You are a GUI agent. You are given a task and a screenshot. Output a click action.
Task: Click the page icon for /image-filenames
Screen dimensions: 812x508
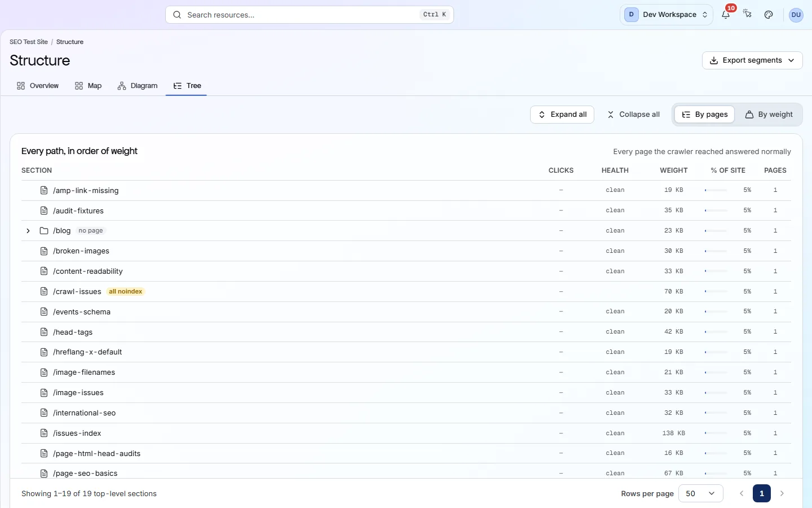pyautogui.click(x=44, y=373)
